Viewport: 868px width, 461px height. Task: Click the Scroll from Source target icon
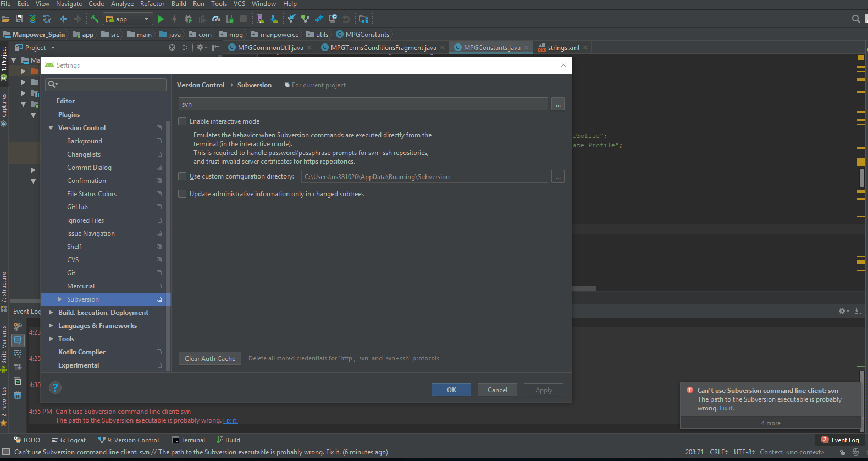click(x=172, y=48)
